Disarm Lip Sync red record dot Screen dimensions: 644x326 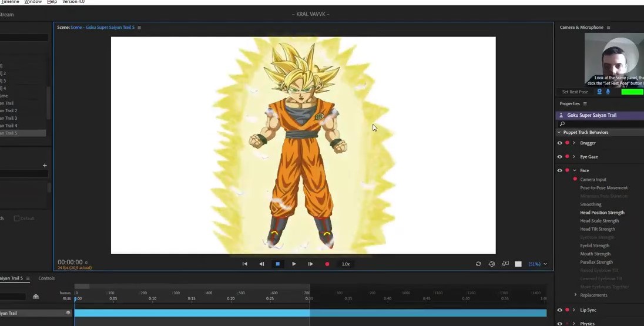tap(567, 310)
